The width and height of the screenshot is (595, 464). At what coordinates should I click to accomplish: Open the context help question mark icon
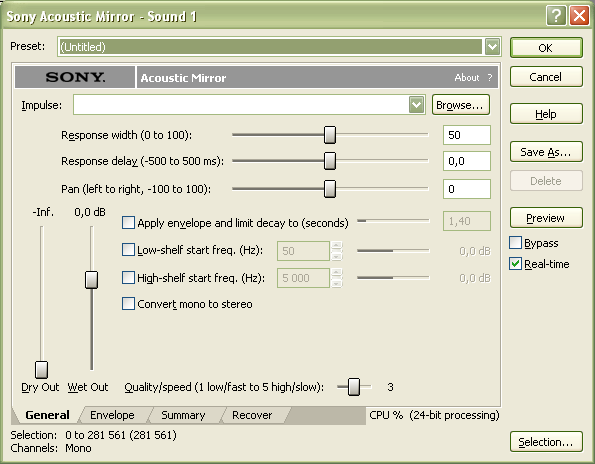pos(556,16)
